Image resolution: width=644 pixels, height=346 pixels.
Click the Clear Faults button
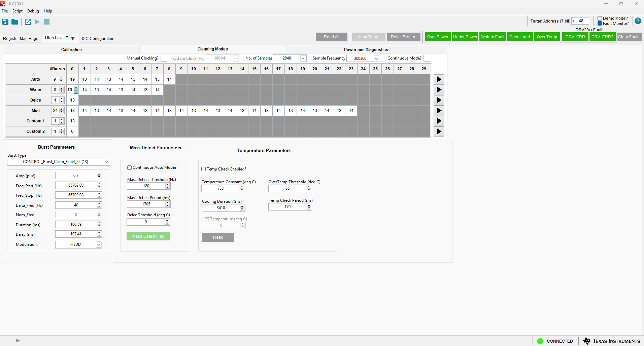629,37
